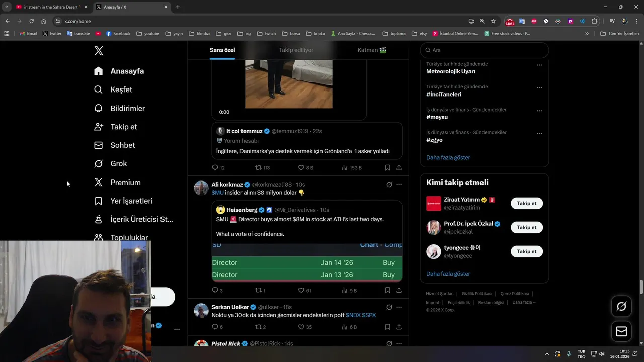Open Premium page
644x362 pixels.
(117, 183)
